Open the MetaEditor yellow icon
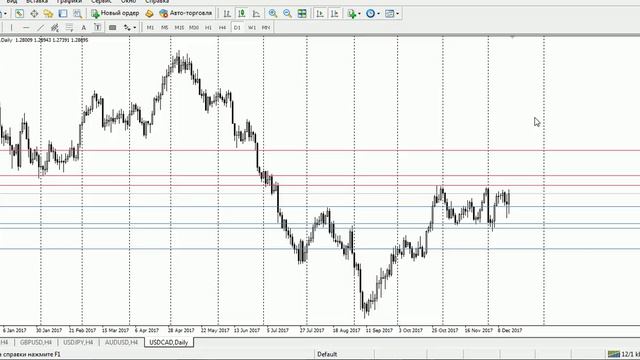 coord(149,13)
